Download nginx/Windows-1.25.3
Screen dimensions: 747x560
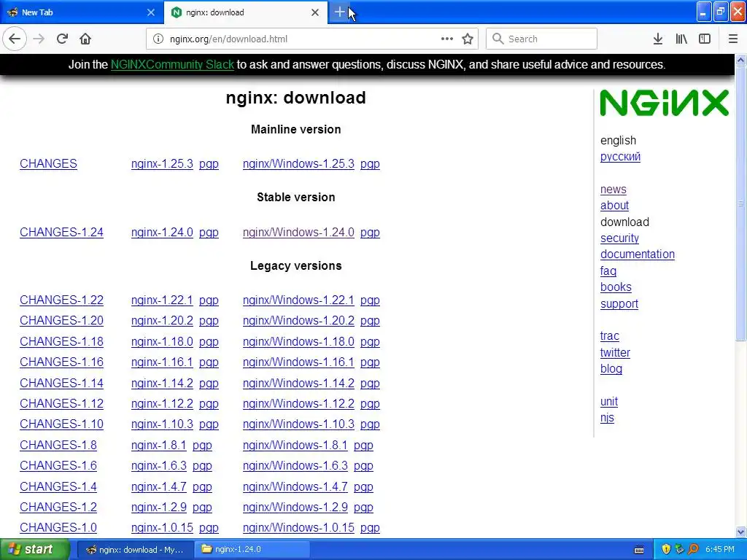tap(298, 164)
